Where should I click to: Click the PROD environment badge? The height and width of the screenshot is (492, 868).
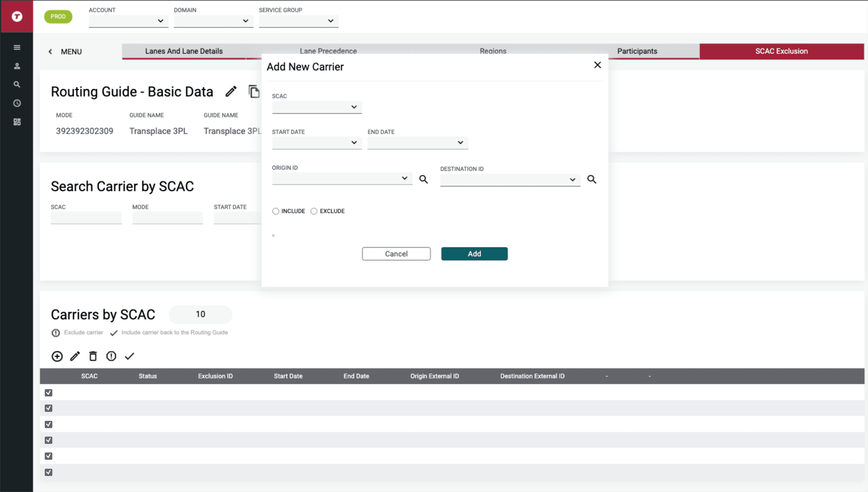coord(58,17)
